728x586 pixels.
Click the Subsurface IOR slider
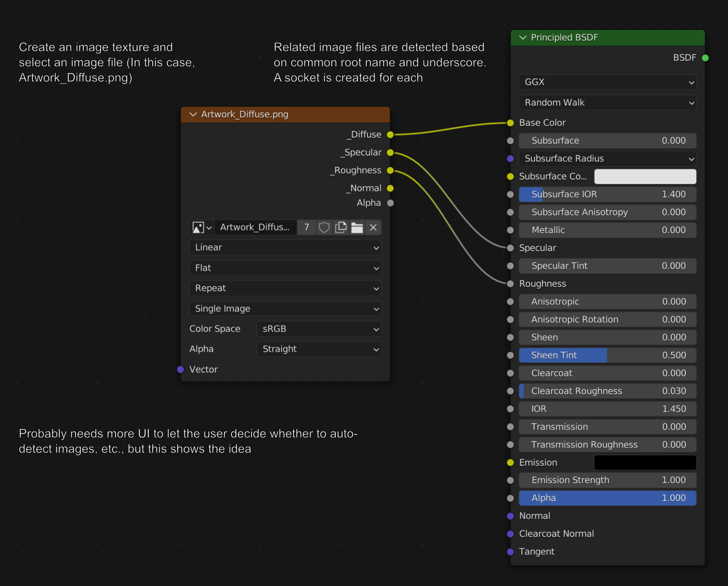[x=608, y=194]
